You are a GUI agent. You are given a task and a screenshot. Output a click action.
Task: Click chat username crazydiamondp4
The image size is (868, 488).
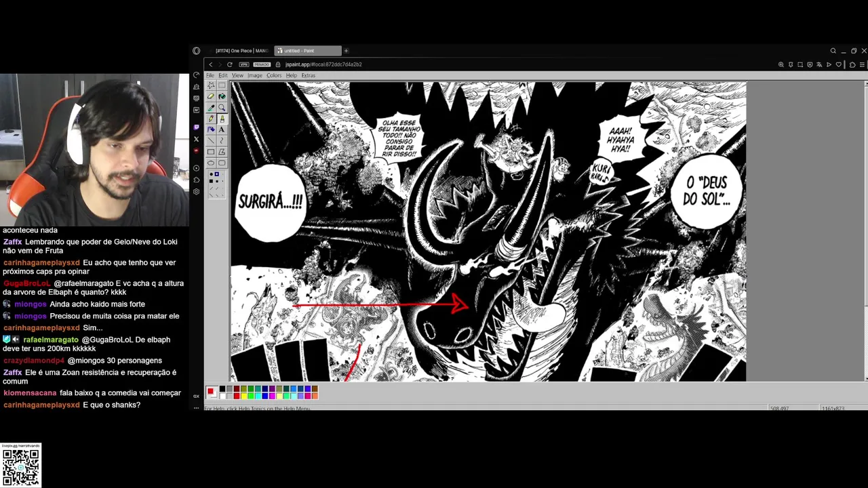34,361
